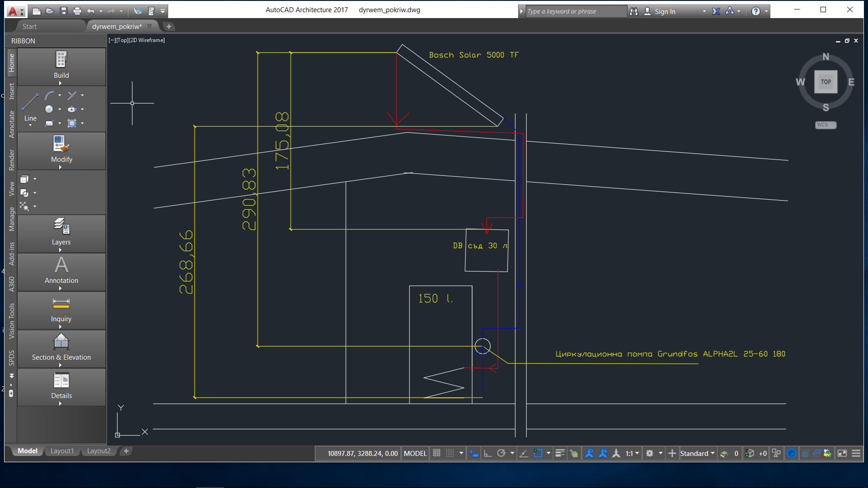The image size is (868, 488).
Task: Switch to the Layout1 tab
Action: (62, 451)
